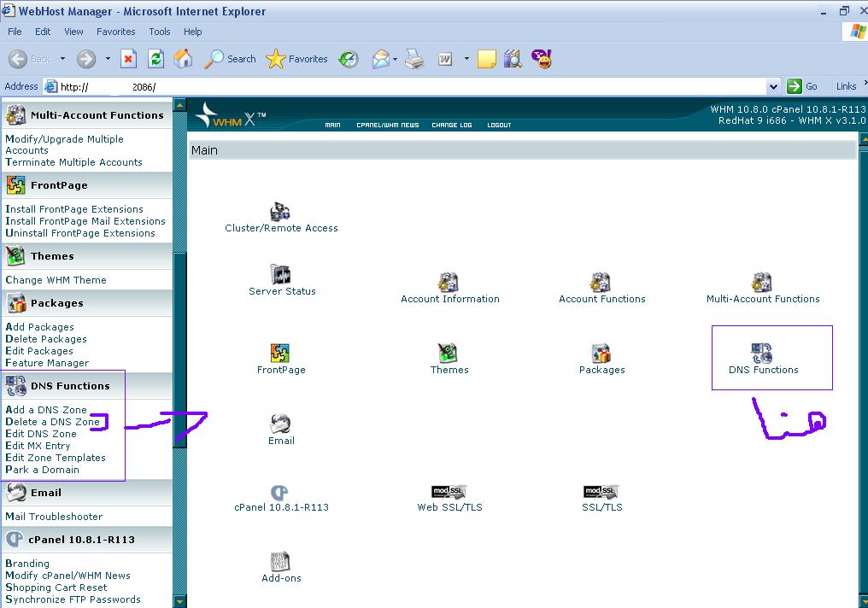Click the Delete a DNS Zone link
Viewport: 868px width, 608px height.
coord(52,422)
